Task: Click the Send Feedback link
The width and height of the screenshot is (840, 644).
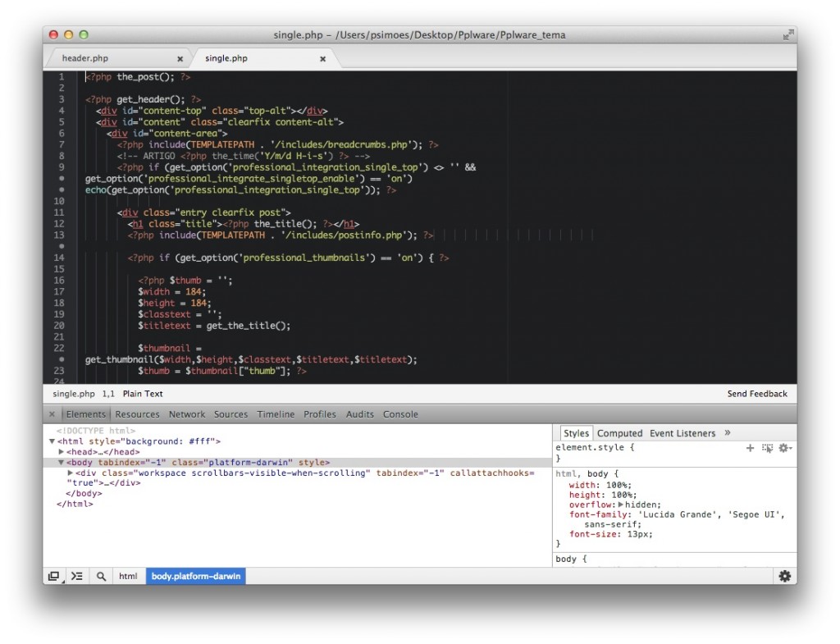Action: 756,394
